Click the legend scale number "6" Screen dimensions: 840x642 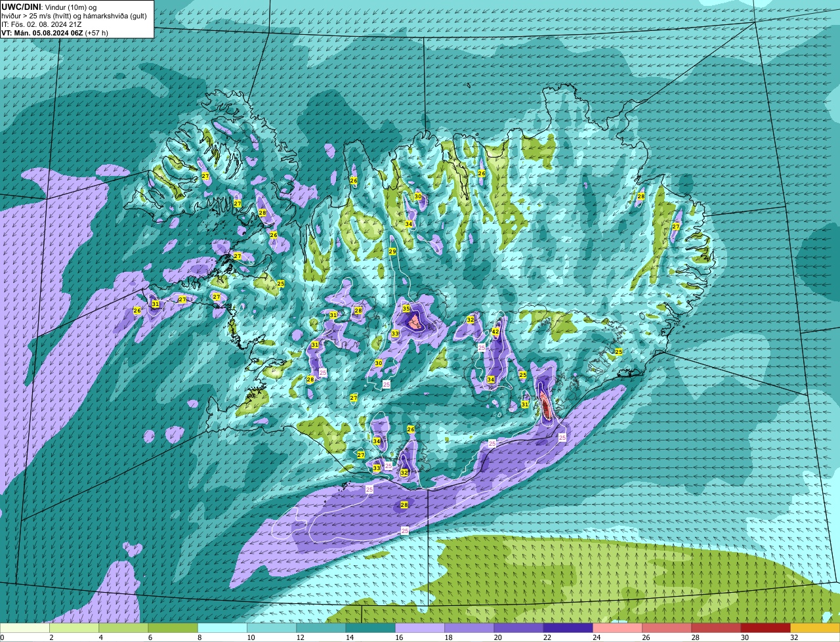(149, 637)
